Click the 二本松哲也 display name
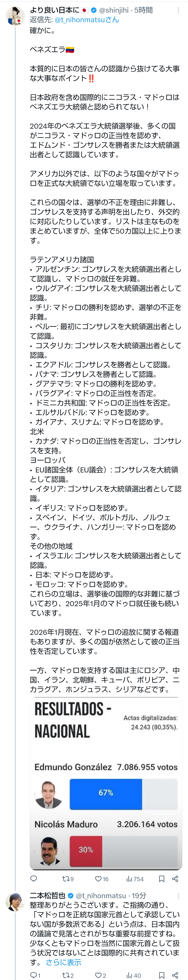The width and height of the screenshot is (188, 980). coord(48,896)
